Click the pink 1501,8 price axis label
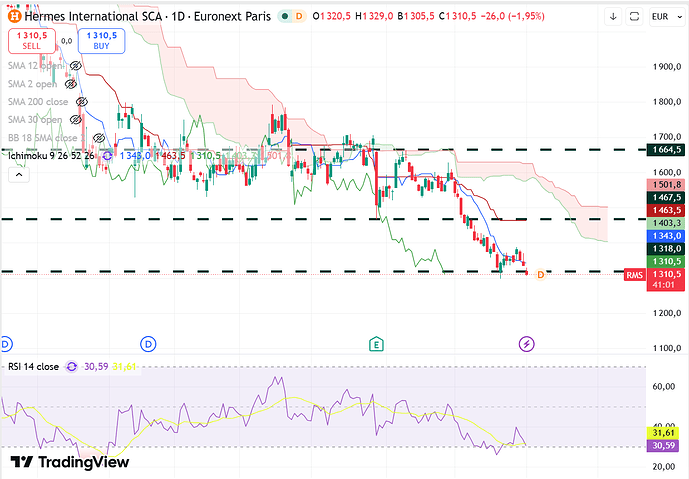Image resolution: width=689 pixels, height=479 pixels. click(x=666, y=185)
